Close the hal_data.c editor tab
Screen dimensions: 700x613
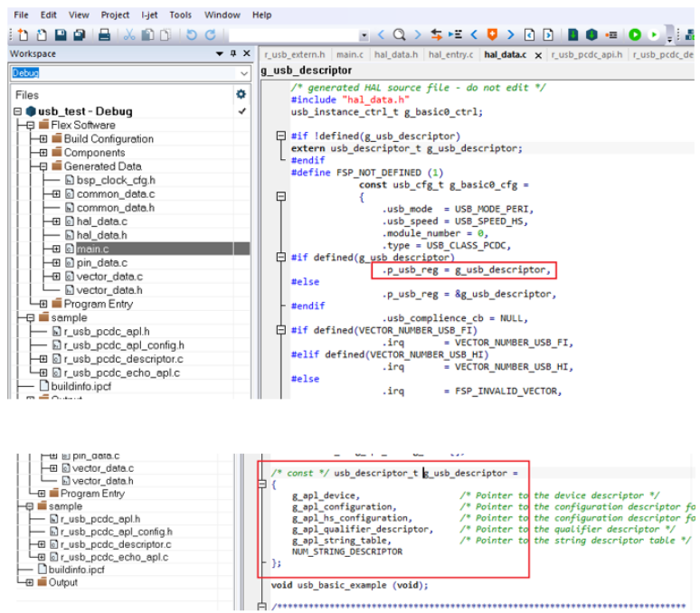pyautogui.click(x=538, y=55)
